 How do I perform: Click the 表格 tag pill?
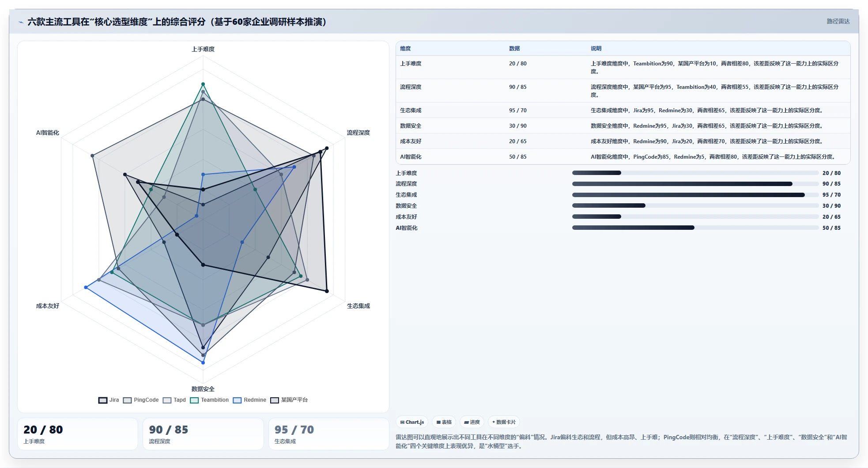[x=444, y=422]
